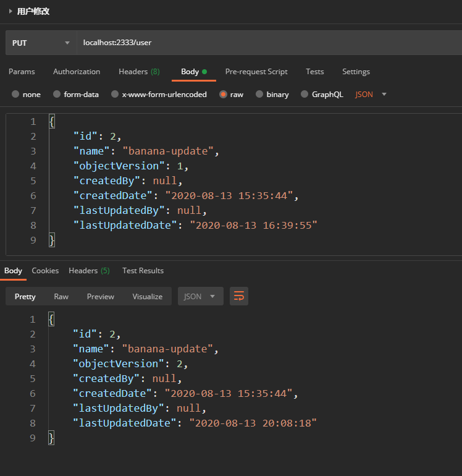Select the binary body radio button
Image resolution: width=462 pixels, height=476 pixels.
pos(259,95)
